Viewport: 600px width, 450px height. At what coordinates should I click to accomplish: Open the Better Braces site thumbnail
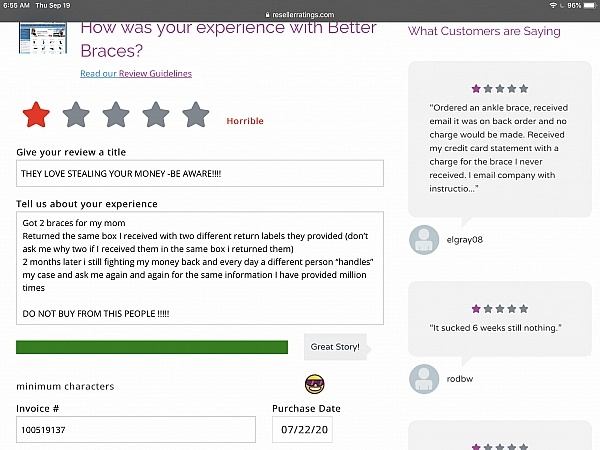tap(43, 38)
